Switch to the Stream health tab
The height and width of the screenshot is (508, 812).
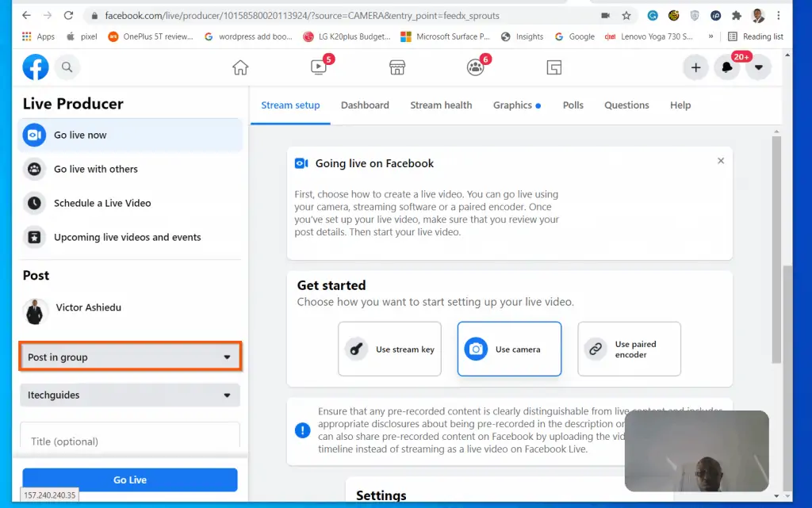coord(441,105)
